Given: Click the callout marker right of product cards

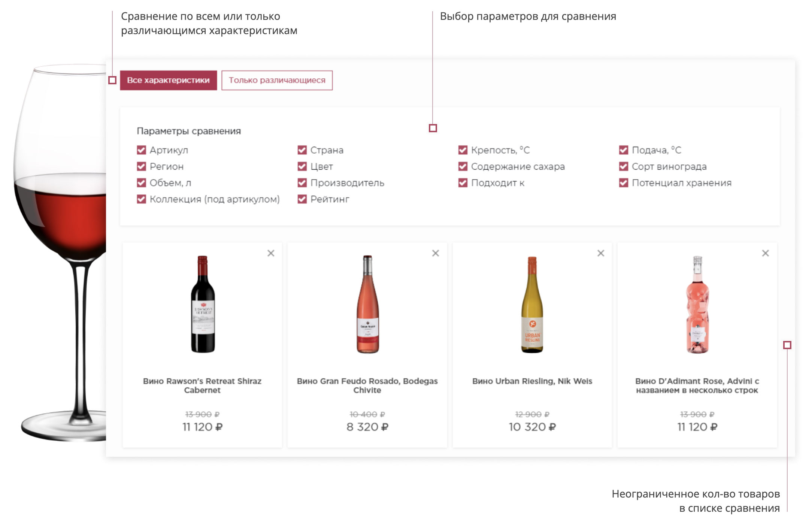Looking at the screenshot, I should pos(787,345).
